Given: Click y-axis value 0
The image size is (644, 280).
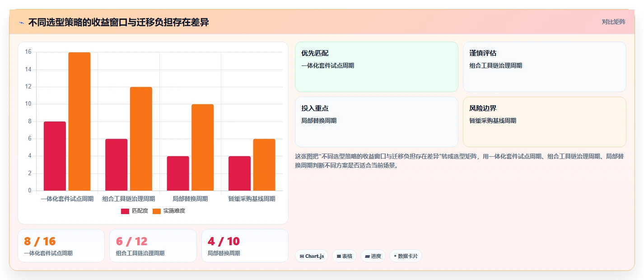Looking at the screenshot, I should coord(30,191).
